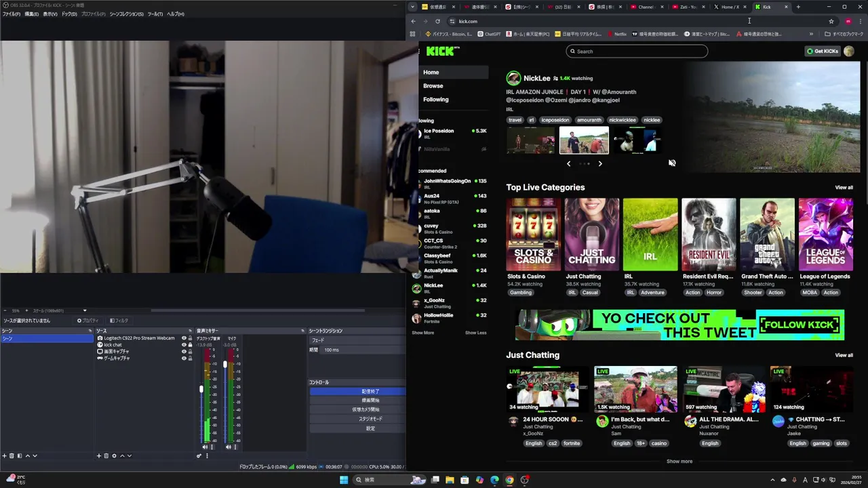Mute the デスクトップ音声 speaker icon
868x488 pixels.
pyautogui.click(x=205, y=447)
